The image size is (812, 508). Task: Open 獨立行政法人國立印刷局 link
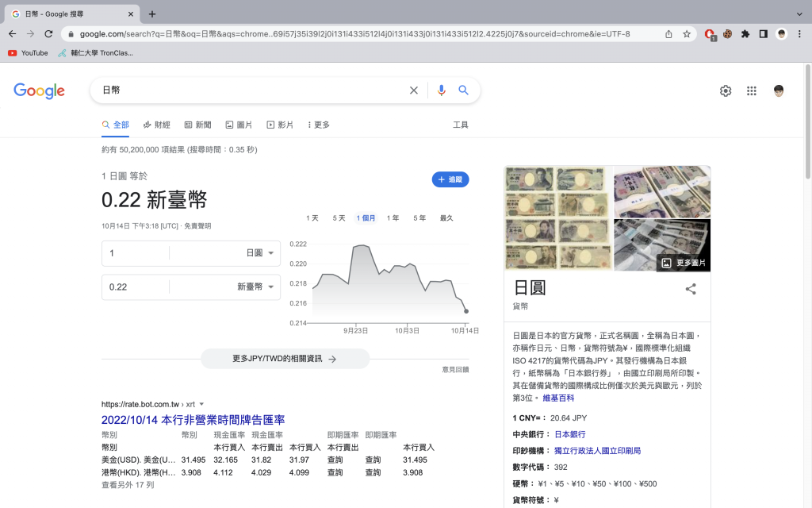tap(597, 451)
